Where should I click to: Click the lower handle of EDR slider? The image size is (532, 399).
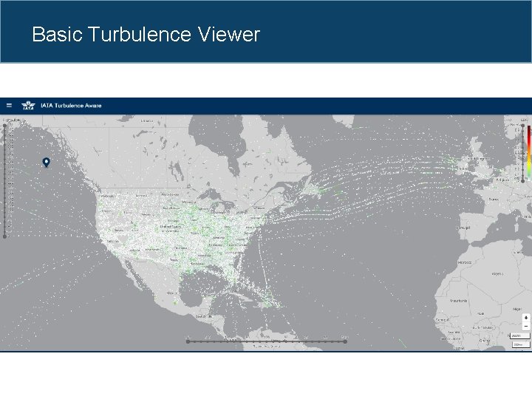tap(523, 181)
